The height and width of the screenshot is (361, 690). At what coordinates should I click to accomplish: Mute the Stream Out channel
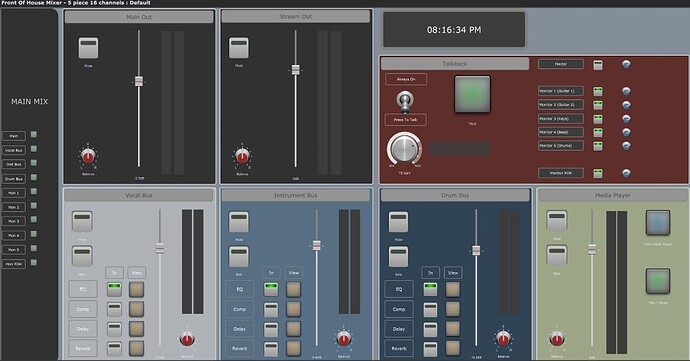pos(239,48)
